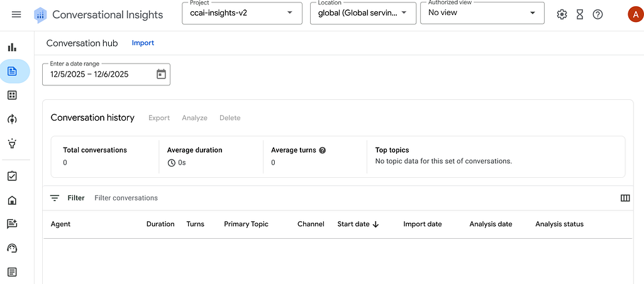
Task: Click the Average duration label
Action: pos(195,150)
